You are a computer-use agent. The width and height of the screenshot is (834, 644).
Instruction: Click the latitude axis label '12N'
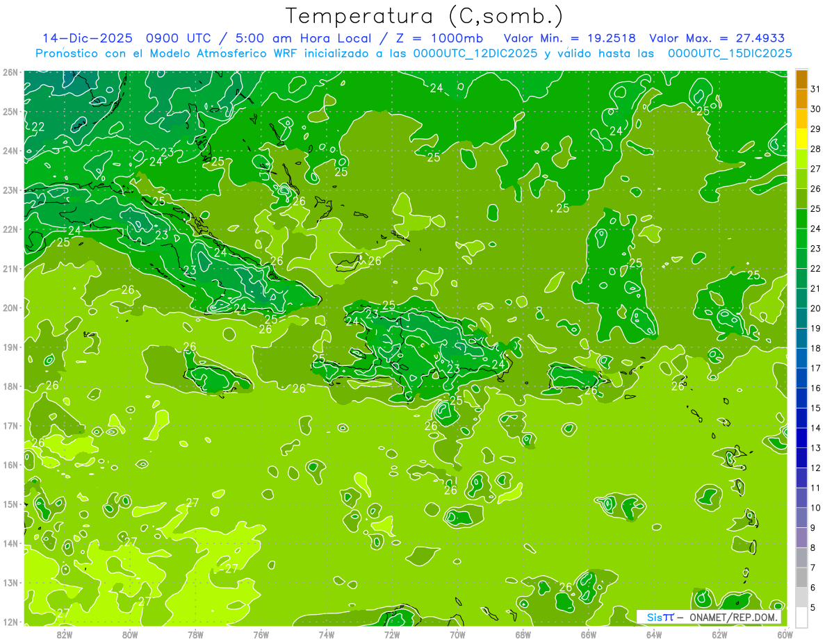(x=10, y=622)
